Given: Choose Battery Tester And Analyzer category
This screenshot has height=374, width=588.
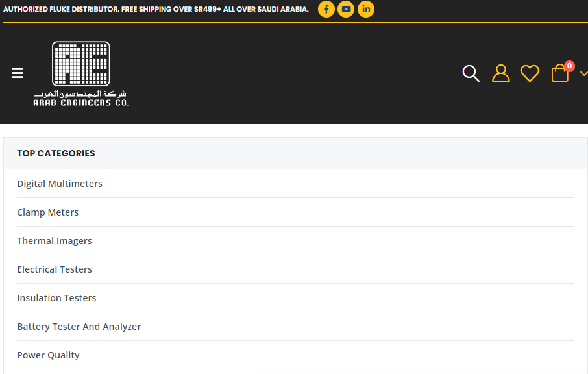Looking at the screenshot, I should point(79,327).
